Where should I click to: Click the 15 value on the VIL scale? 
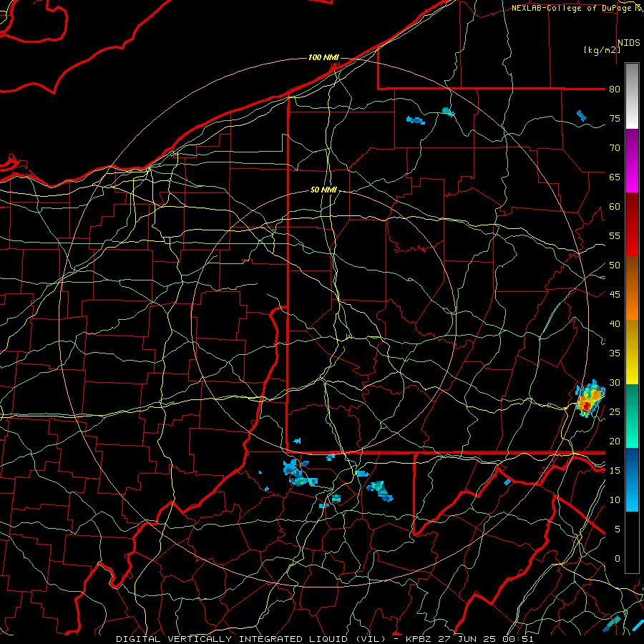(615, 471)
